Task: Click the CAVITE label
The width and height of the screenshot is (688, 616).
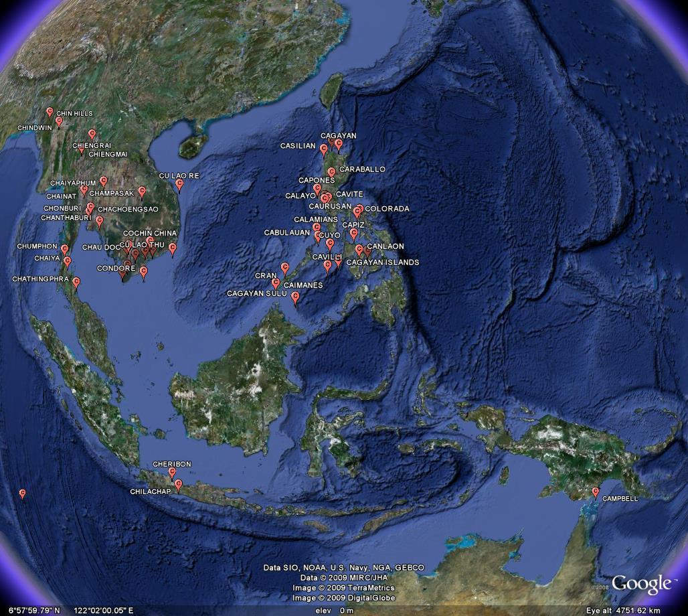Action: [350, 194]
